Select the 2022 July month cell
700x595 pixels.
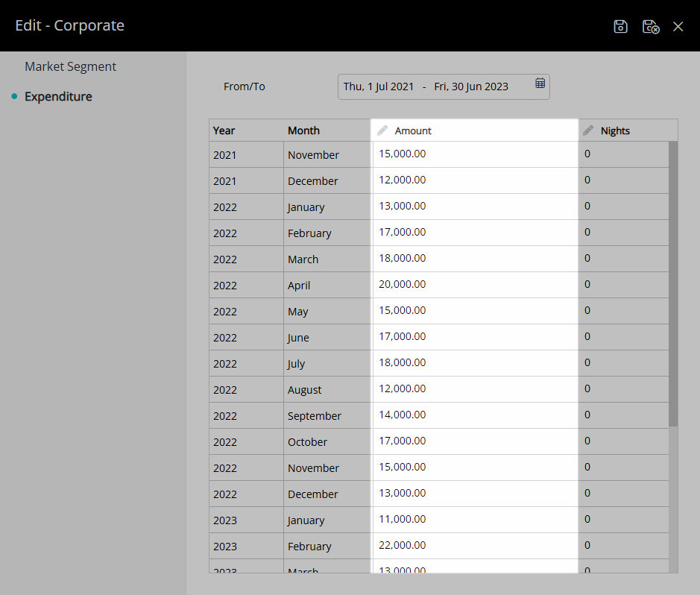coord(327,363)
